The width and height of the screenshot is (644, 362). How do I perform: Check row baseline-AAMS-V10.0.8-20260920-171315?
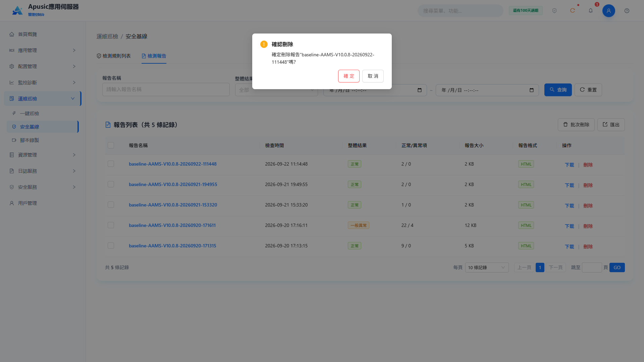coord(111,245)
